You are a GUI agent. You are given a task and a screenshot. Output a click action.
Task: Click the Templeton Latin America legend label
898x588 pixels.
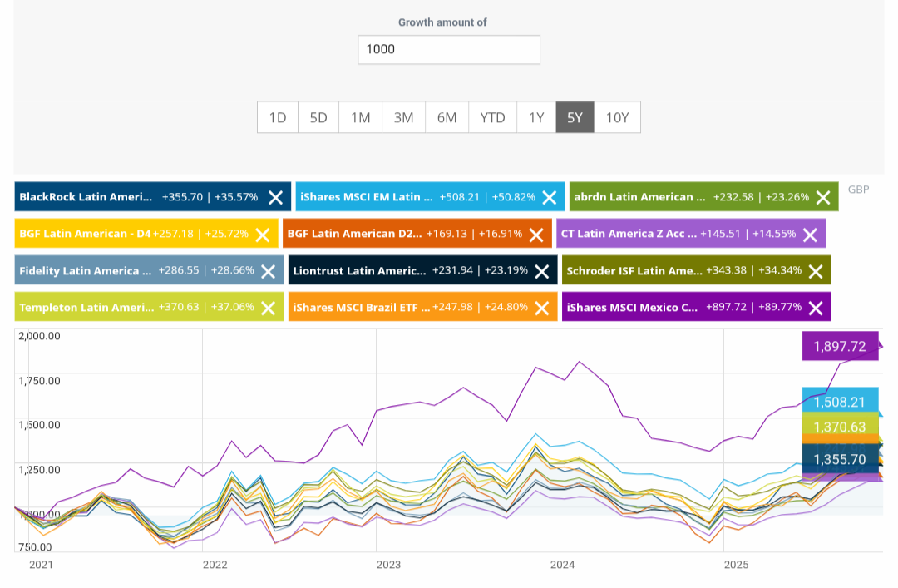(86, 308)
